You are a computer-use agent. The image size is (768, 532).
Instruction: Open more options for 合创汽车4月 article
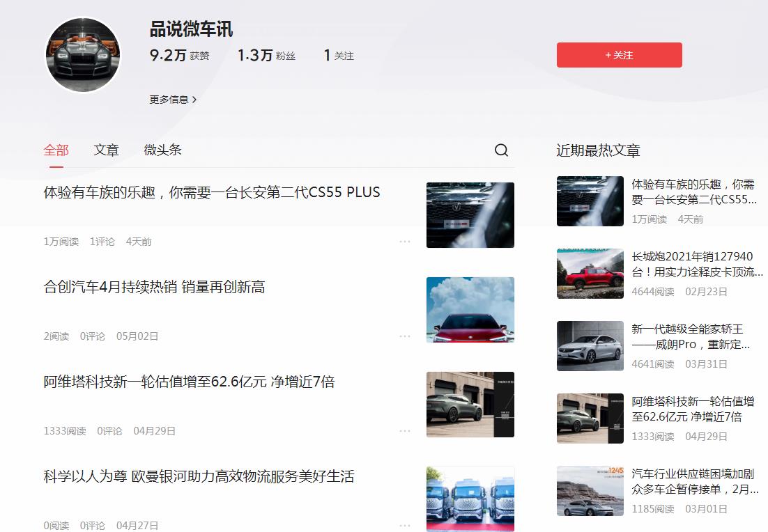tap(405, 336)
